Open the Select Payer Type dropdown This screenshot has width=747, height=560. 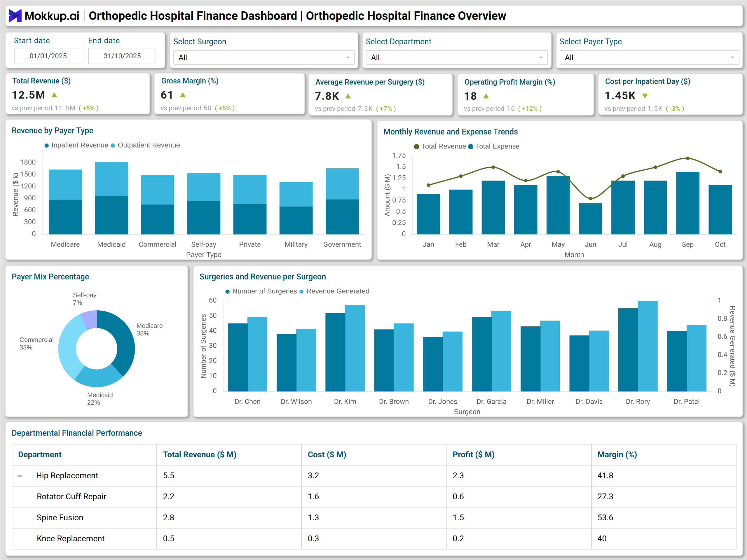pos(649,57)
